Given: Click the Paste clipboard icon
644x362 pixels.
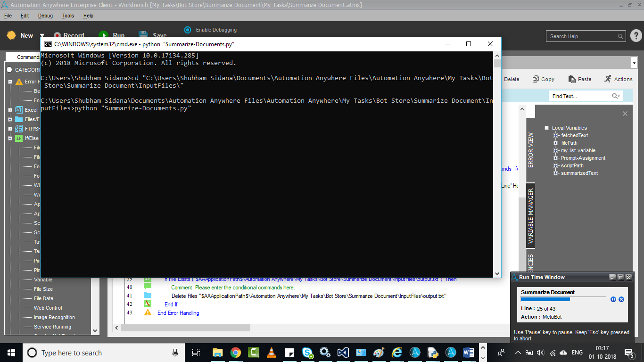Looking at the screenshot, I should pyautogui.click(x=572, y=79).
